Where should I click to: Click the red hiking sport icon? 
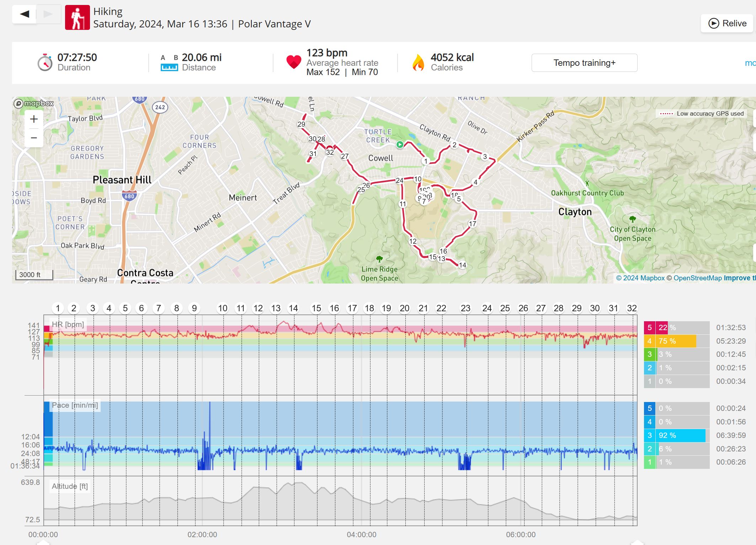tap(77, 17)
